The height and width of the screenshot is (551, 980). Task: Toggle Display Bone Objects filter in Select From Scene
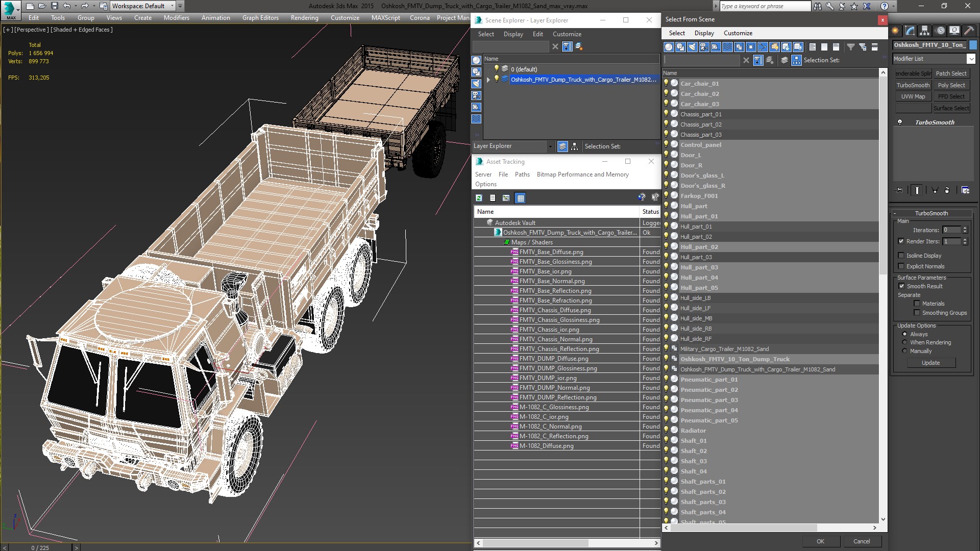tap(763, 47)
